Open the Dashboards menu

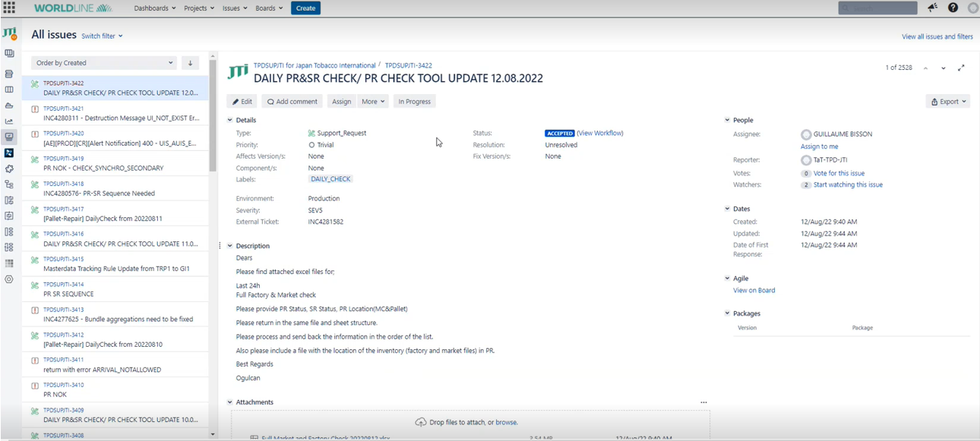click(x=155, y=8)
